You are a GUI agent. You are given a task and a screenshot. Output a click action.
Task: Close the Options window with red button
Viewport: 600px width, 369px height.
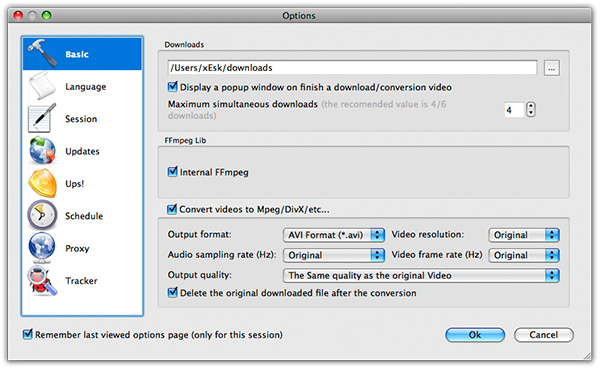(18, 15)
